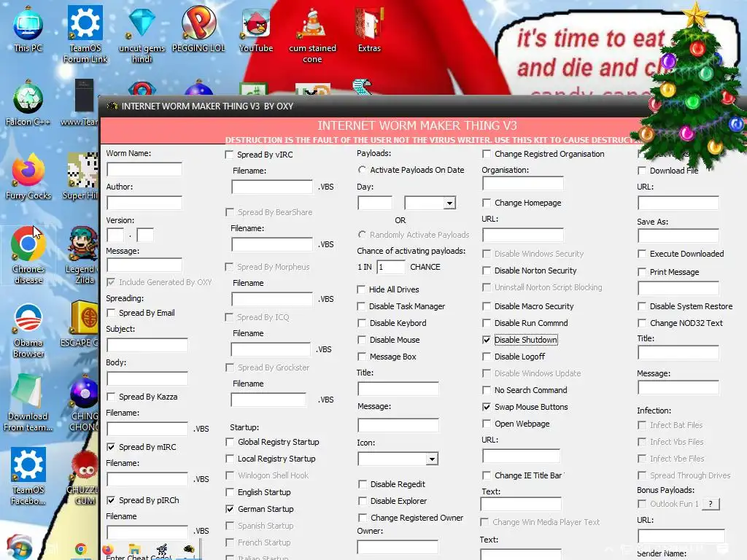Open the Obama Browser desktop icon
The width and height of the screenshot is (747, 560).
click(28, 330)
